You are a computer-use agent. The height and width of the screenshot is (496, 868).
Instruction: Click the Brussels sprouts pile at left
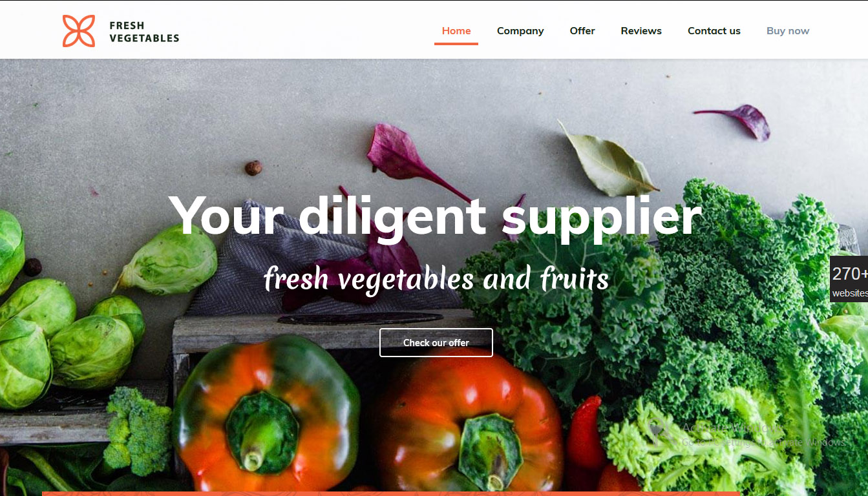[x=65, y=323]
